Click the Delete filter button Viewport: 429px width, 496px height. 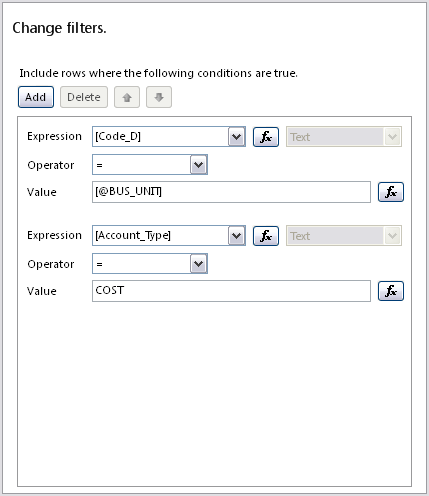pyautogui.click(x=84, y=97)
